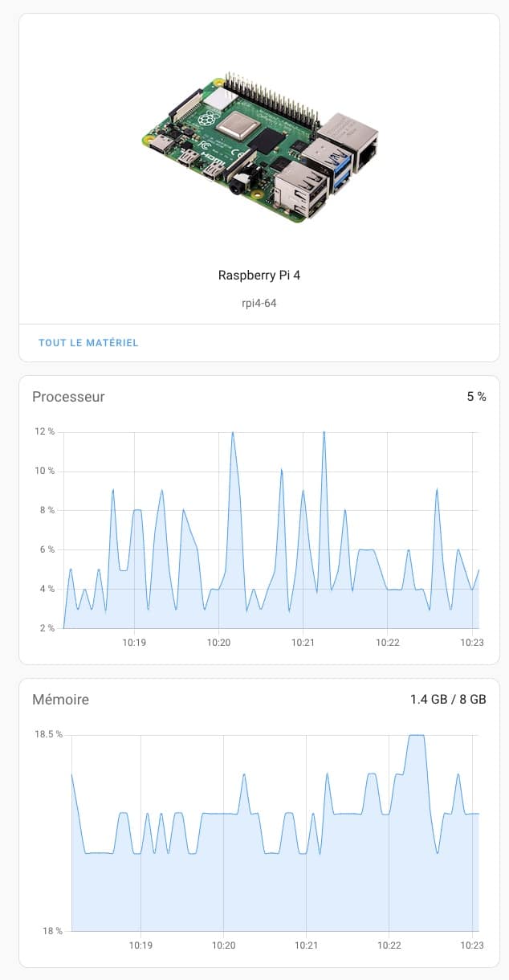
Task: Click the 2 % axis label in the Processeur chart
Action: pos(46,629)
